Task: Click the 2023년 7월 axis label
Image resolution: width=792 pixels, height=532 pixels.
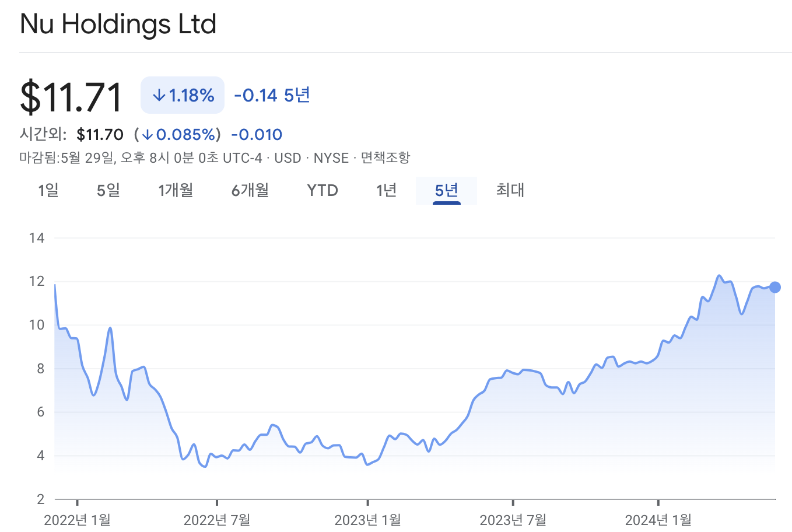Action: tap(513, 520)
